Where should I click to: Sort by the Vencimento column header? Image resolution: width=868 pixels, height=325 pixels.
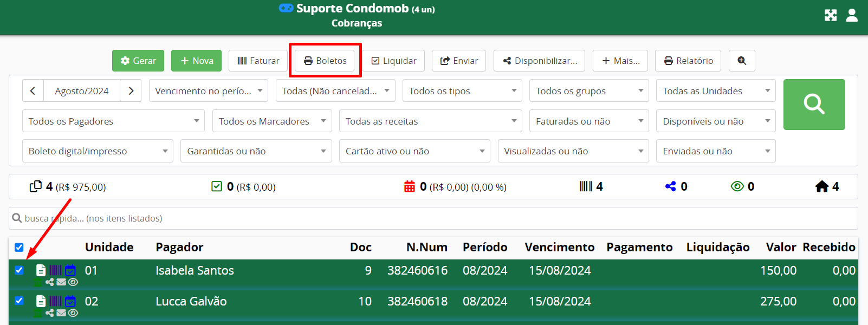point(559,248)
